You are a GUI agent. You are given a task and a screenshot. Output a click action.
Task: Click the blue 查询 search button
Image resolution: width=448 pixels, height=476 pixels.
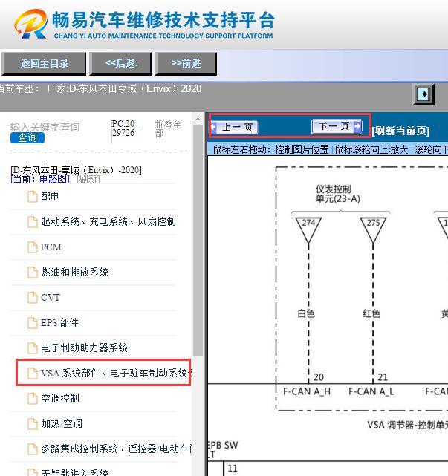(27, 138)
